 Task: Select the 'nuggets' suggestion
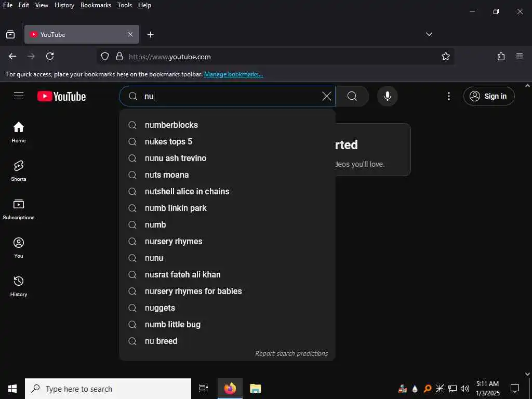tap(228, 308)
